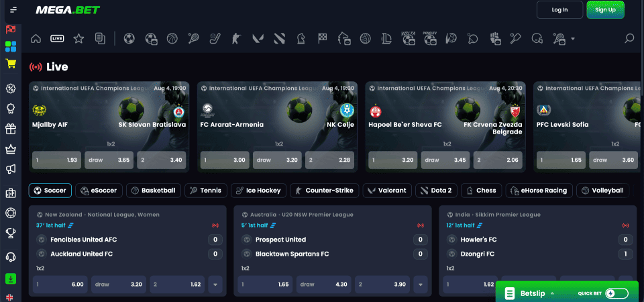Screen dimensions: 644x302
Task: Open the LIVE badge icon in top bar
Action: pos(57,39)
